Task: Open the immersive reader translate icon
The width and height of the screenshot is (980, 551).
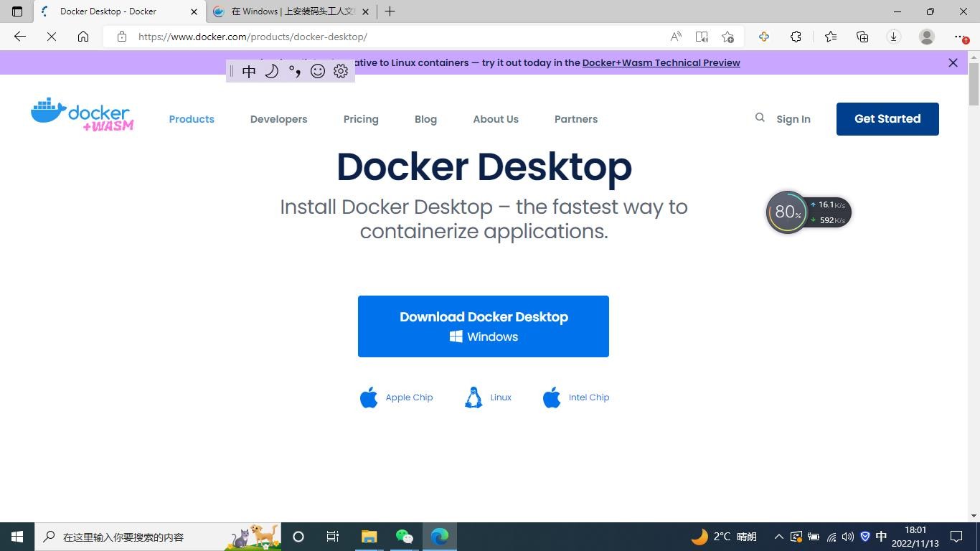Action: 702,37
